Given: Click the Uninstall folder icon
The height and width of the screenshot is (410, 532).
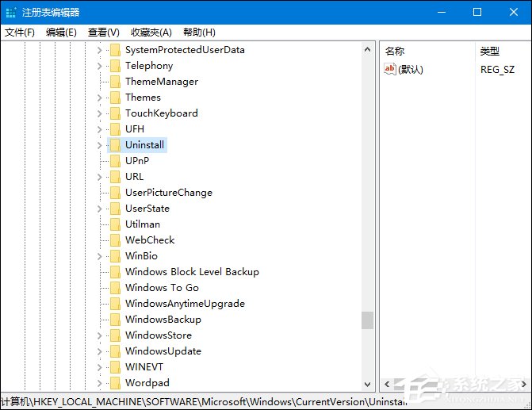Looking at the screenshot, I should pos(115,145).
